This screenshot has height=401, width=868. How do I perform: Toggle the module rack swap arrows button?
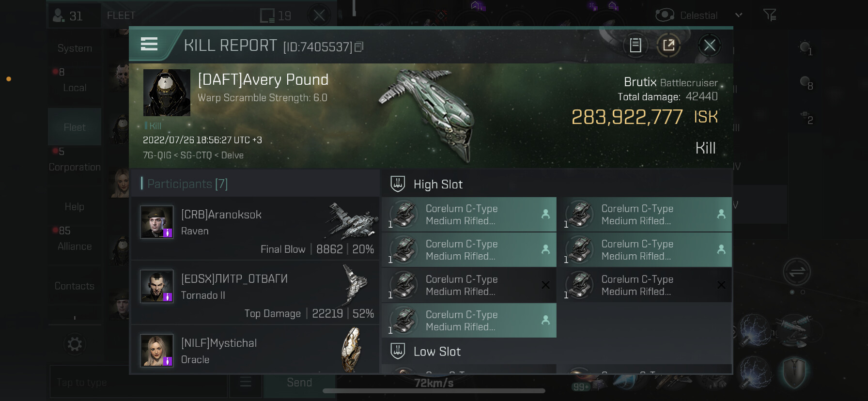point(797,272)
